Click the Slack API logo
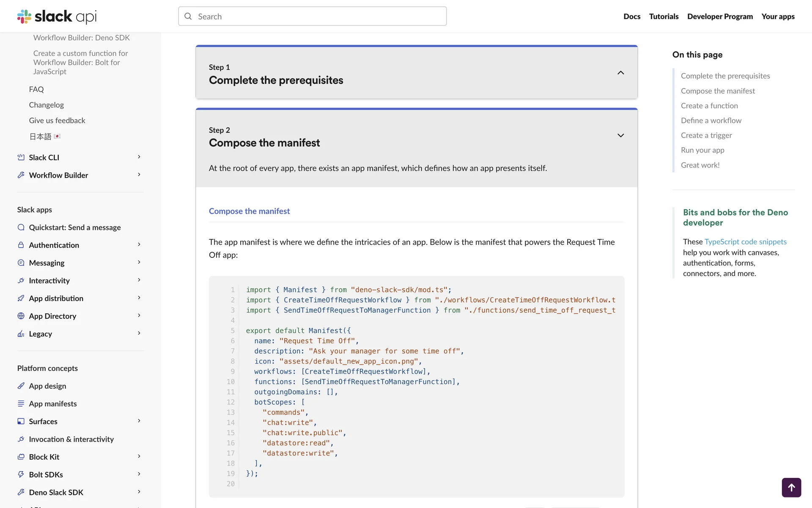Viewport: 812px width, 508px height. click(57, 17)
